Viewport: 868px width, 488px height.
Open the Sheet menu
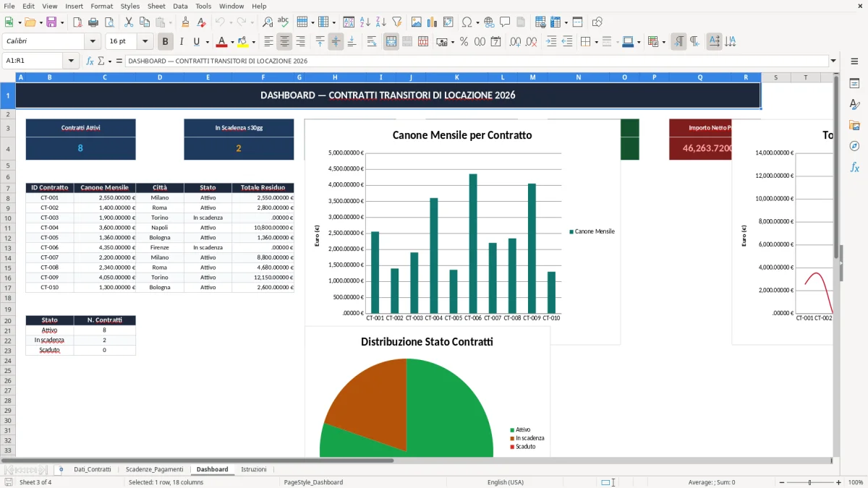pyautogui.click(x=156, y=6)
